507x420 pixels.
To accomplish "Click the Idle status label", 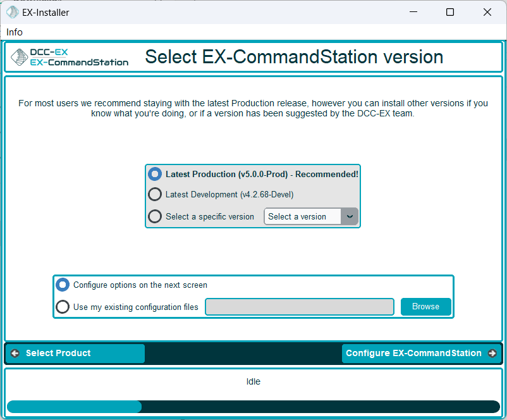I will coord(253,382).
